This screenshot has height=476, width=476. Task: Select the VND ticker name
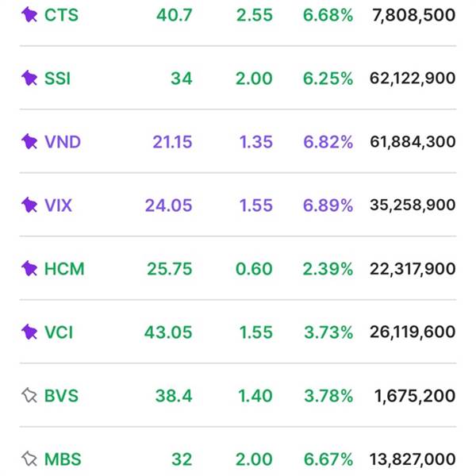tap(63, 141)
